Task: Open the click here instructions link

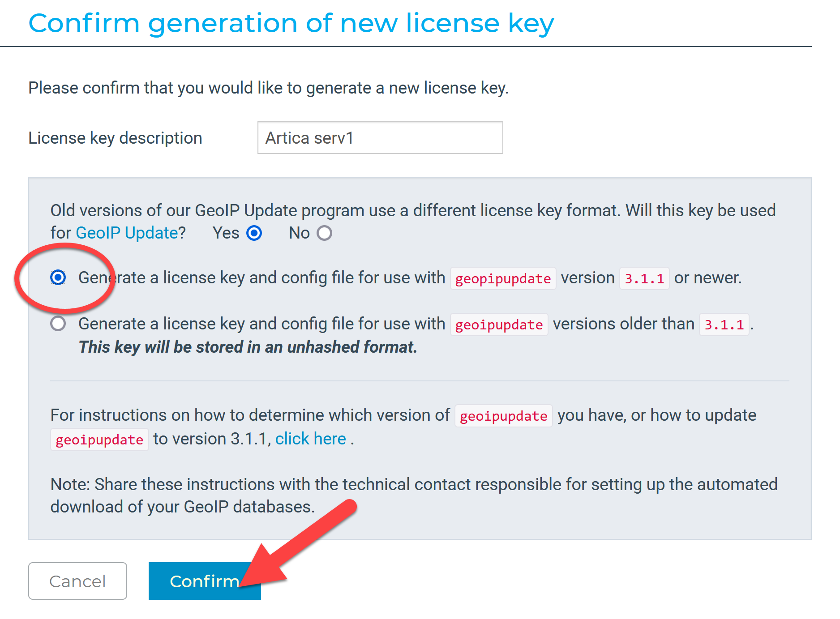Action: tap(310, 439)
